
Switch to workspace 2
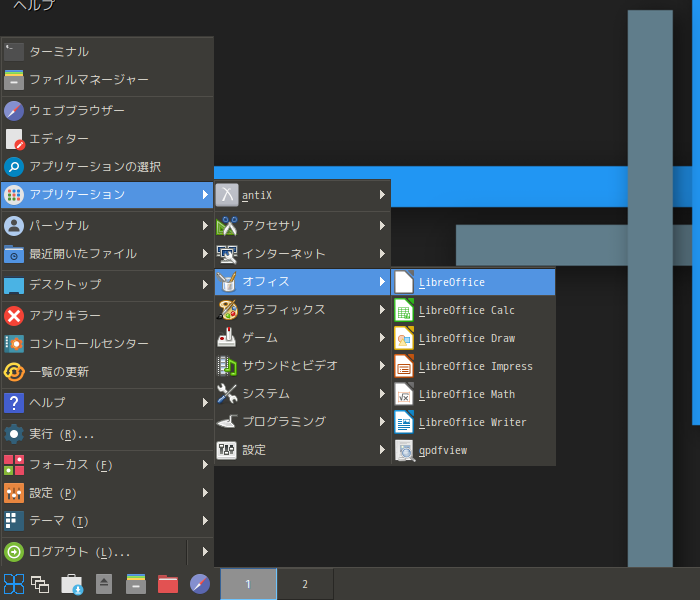(305, 584)
